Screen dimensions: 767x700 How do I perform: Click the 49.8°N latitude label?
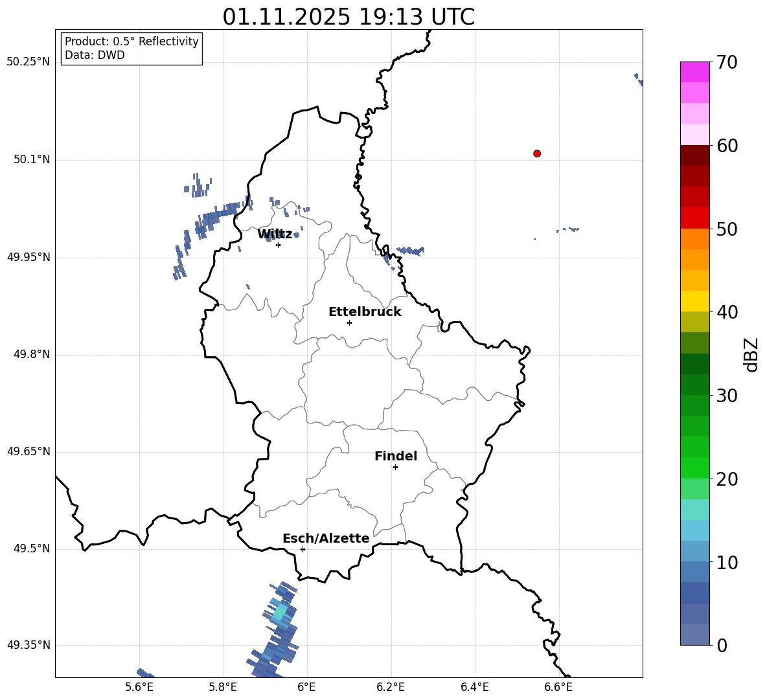32,354
